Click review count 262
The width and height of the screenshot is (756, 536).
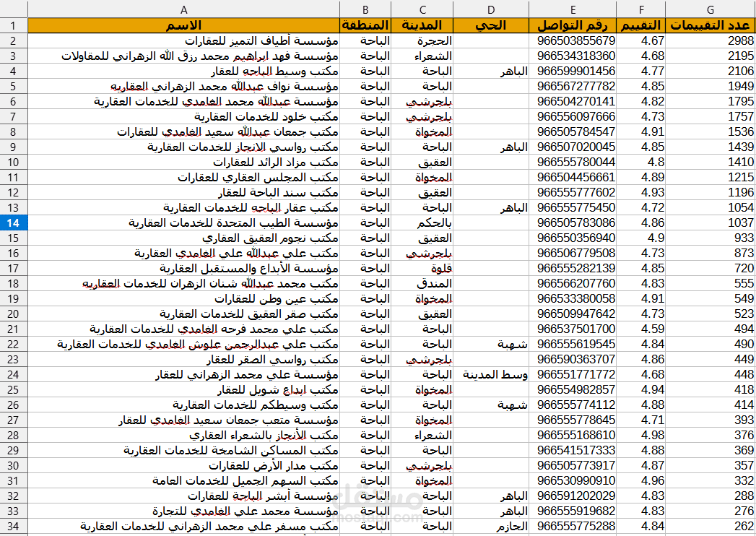711,527
